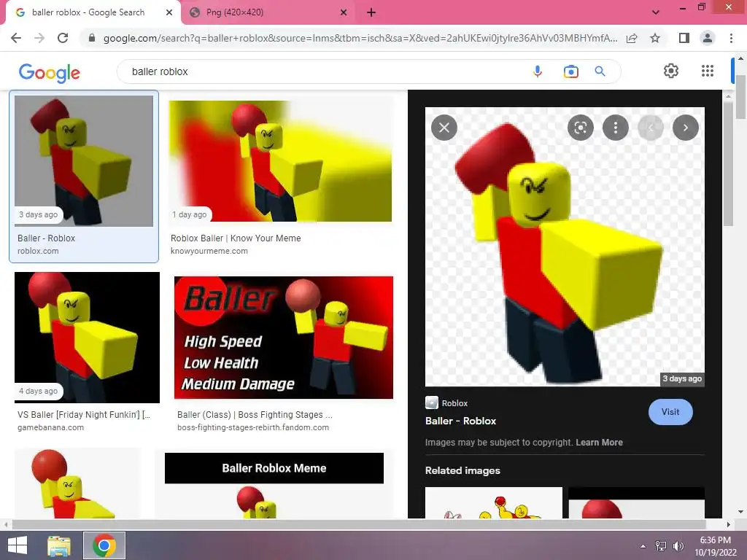Open the taskbar clock and date
This screenshot has width=747, height=560.
715,546
